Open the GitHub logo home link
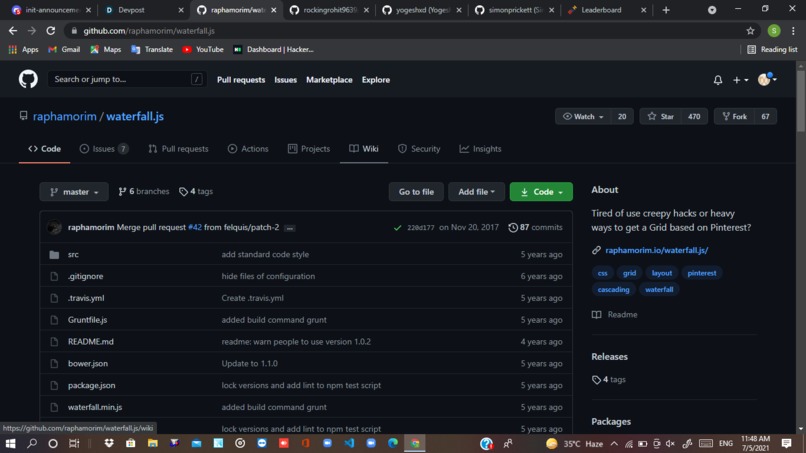Viewport: 806px width, 453px height. [28, 79]
